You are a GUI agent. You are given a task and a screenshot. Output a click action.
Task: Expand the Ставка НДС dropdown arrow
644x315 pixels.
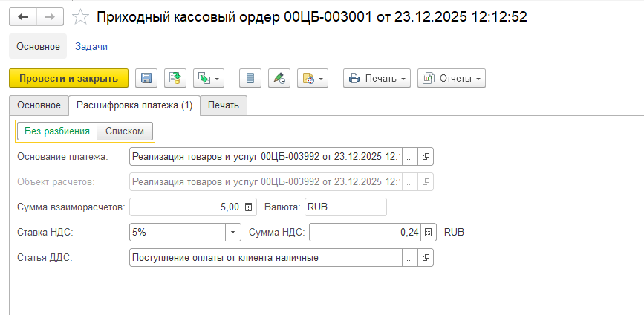pos(233,233)
